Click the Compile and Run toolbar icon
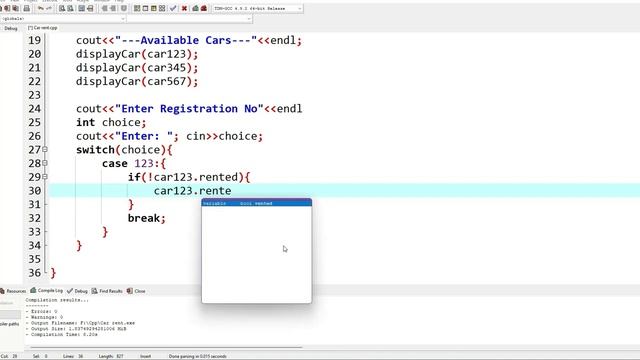 (x=154, y=8)
